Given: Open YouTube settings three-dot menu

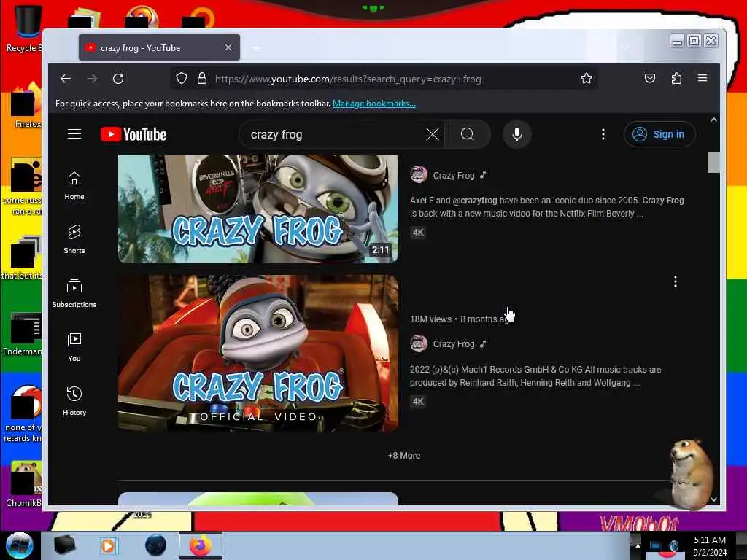Looking at the screenshot, I should click(x=603, y=135).
